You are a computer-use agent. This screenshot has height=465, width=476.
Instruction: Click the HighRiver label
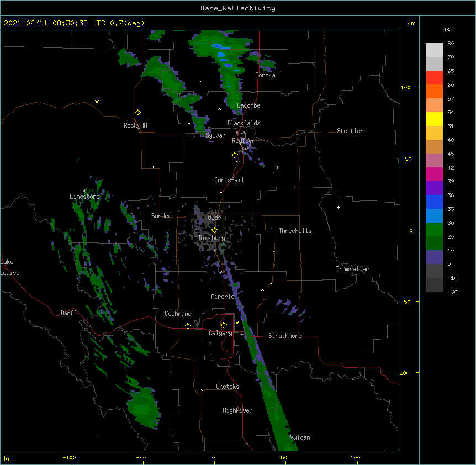237,410
